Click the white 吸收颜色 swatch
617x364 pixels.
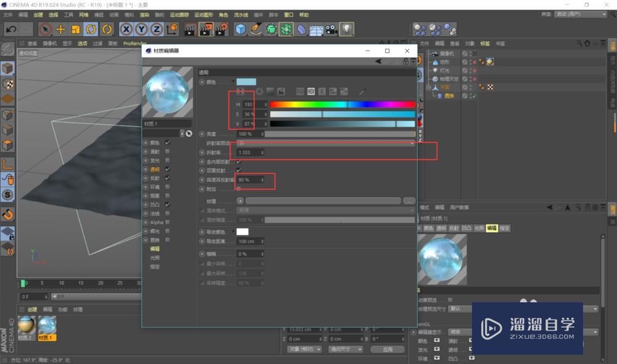(x=242, y=232)
